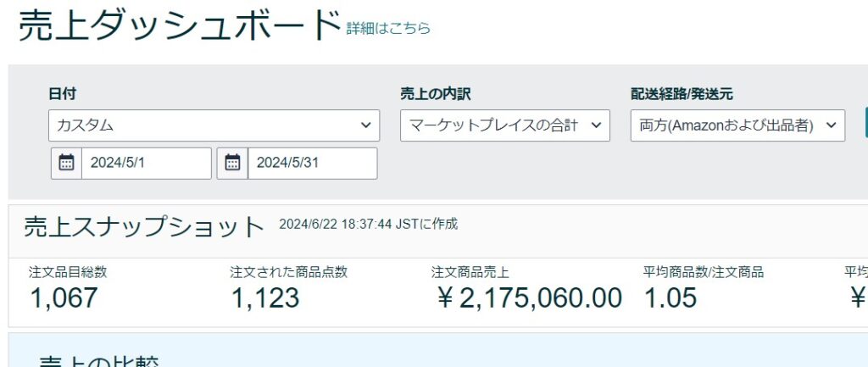Open the end date calendar icon
This screenshot has width=868, height=367.
click(x=232, y=163)
